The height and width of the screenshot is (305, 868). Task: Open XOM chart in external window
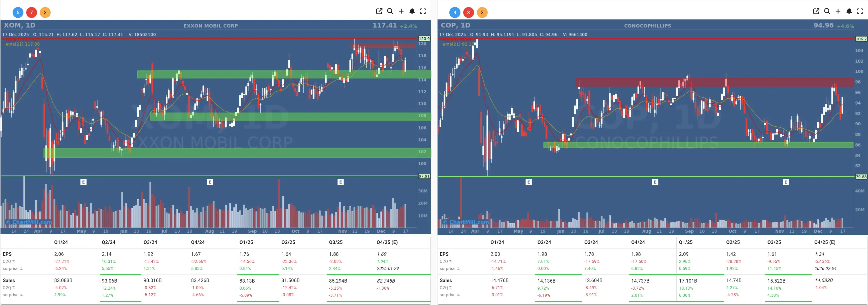point(379,11)
